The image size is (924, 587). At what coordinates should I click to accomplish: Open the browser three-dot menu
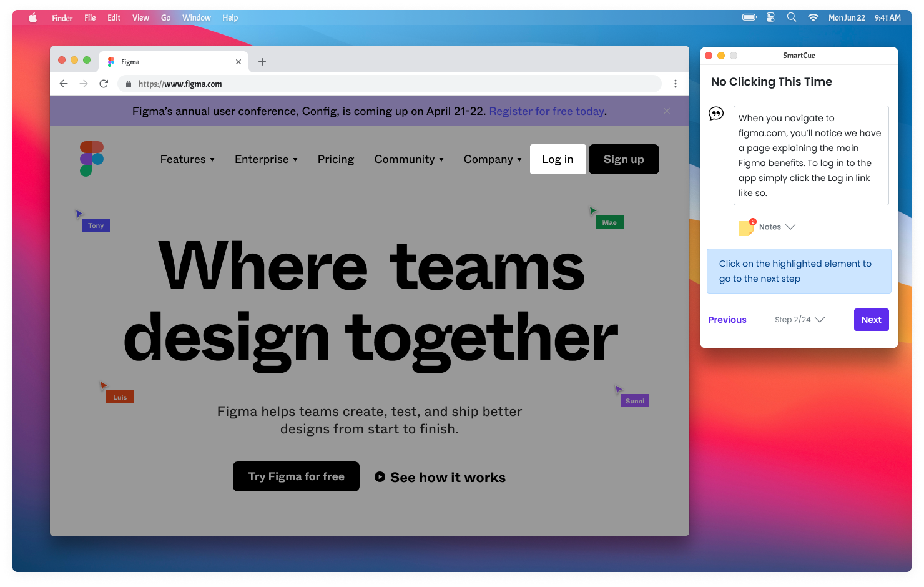coord(676,84)
